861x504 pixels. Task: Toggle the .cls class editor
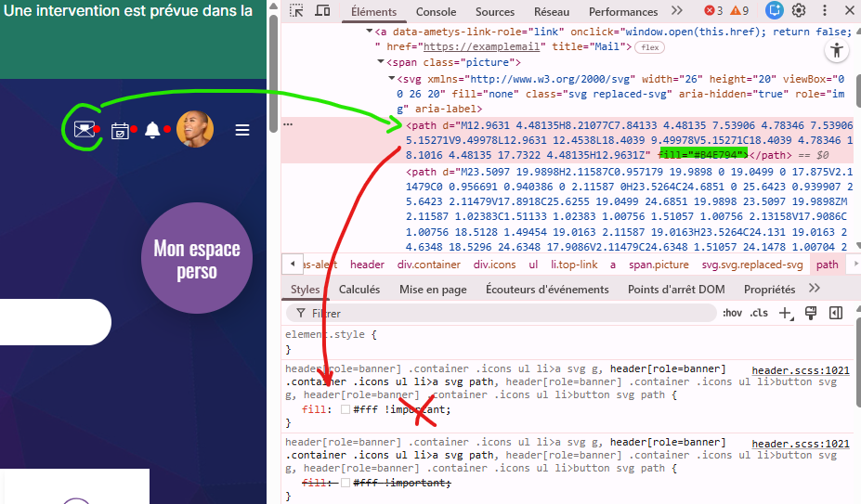[759, 313]
